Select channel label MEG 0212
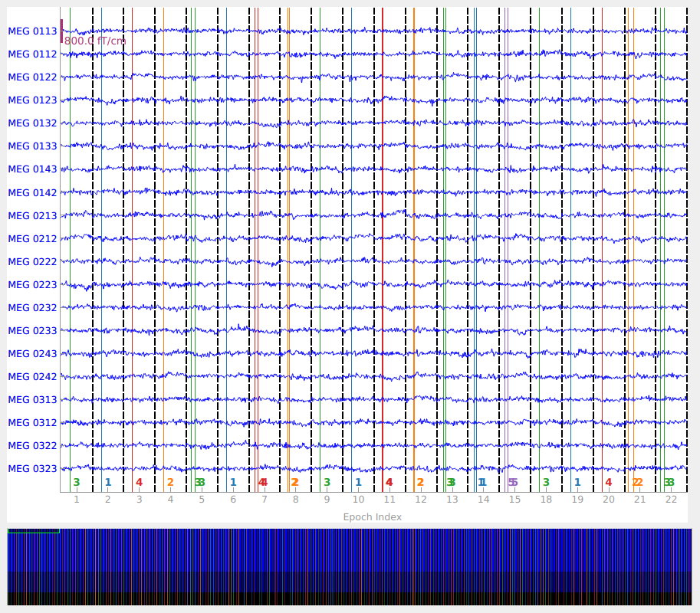The height and width of the screenshot is (613, 700). point(33,238)
